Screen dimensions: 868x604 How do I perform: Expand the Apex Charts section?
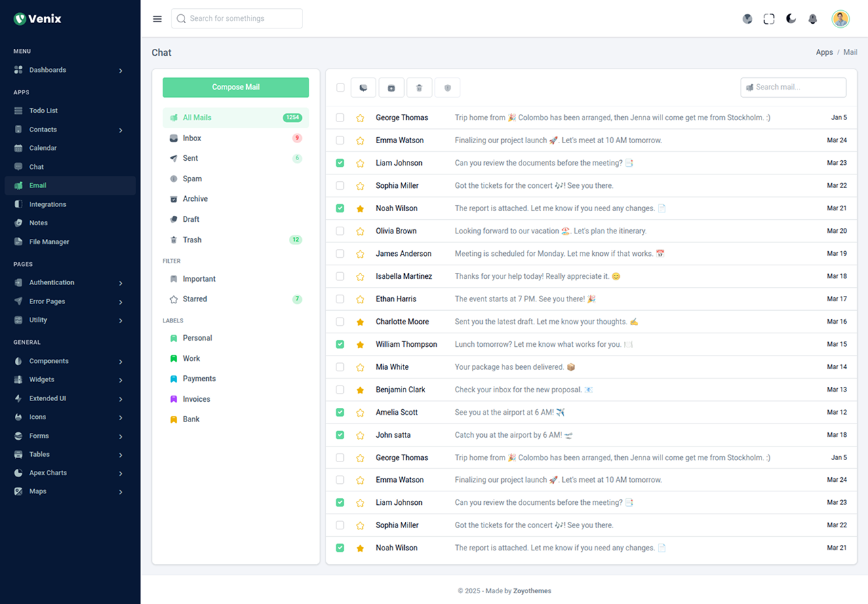coord(68,473)
